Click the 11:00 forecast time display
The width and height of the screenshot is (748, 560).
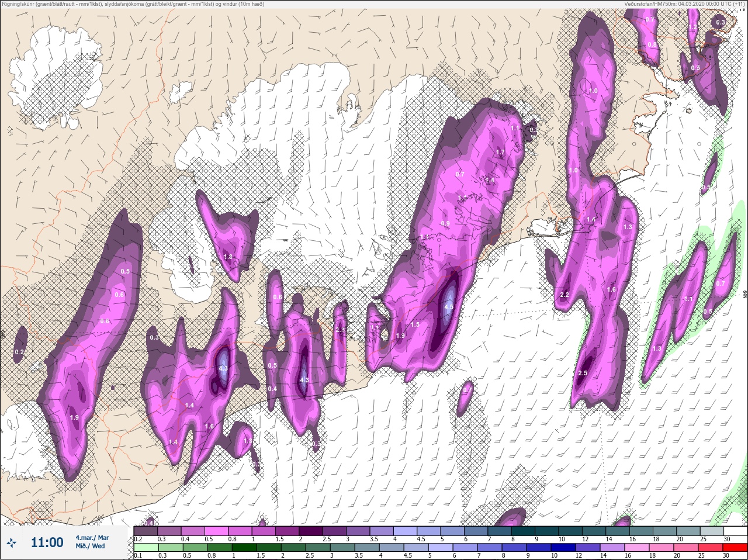click(x=47, y=542)
